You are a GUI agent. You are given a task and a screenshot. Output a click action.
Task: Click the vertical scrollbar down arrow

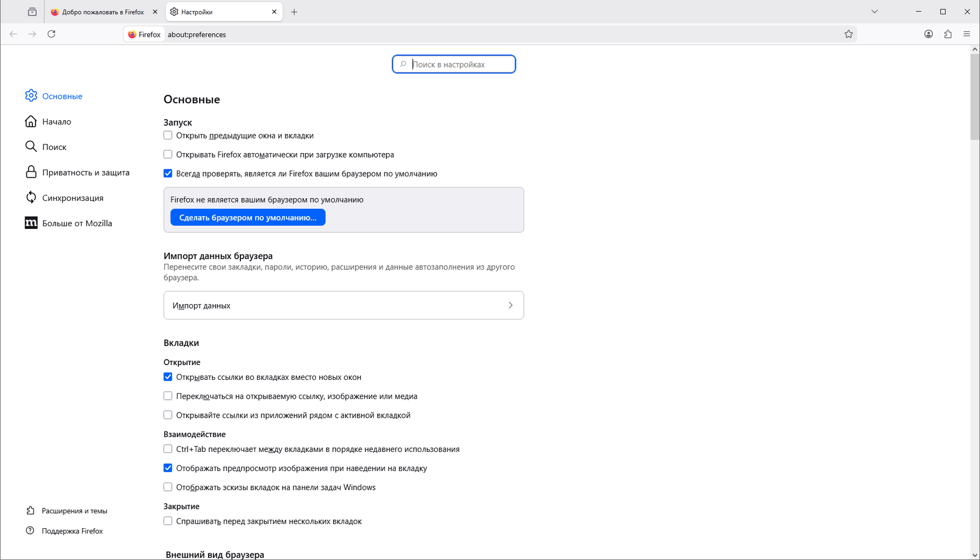click(975, 555)
